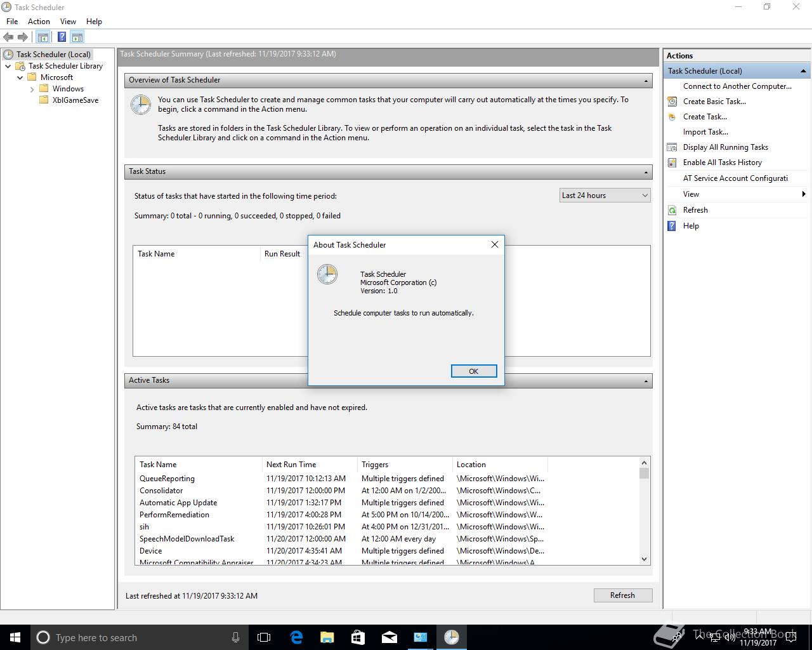Toggle the Show/Hide Action Pane toolbar icon
Image resolution: width=812 pixels, height=650 pixels.
(77, 37)
